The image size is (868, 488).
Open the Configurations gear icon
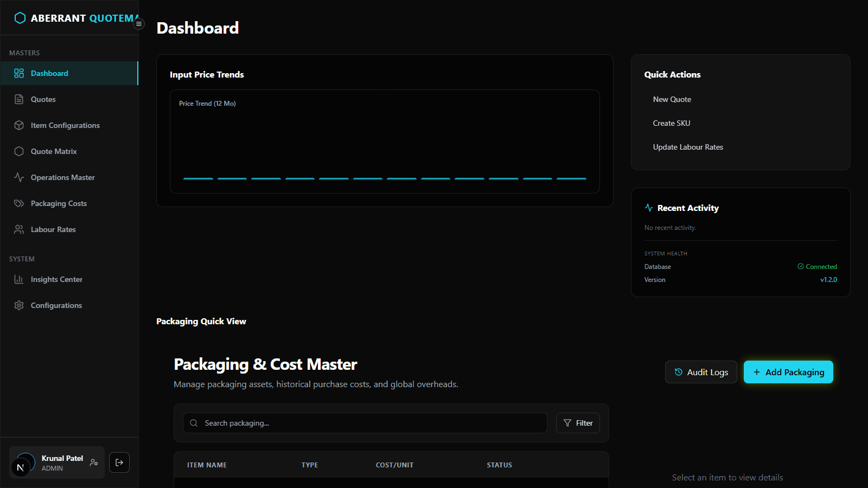point(20,305)
